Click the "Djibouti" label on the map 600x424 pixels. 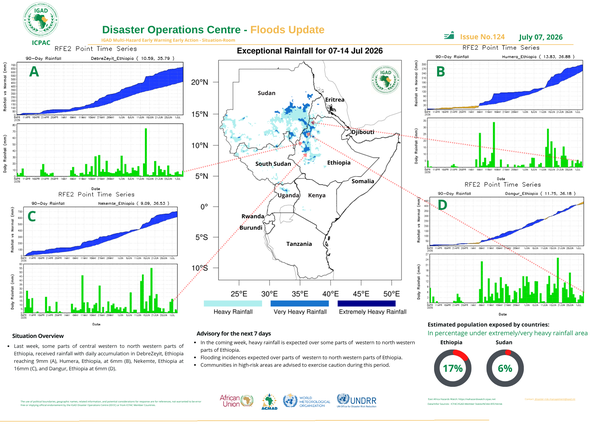[x=363, y=132]
